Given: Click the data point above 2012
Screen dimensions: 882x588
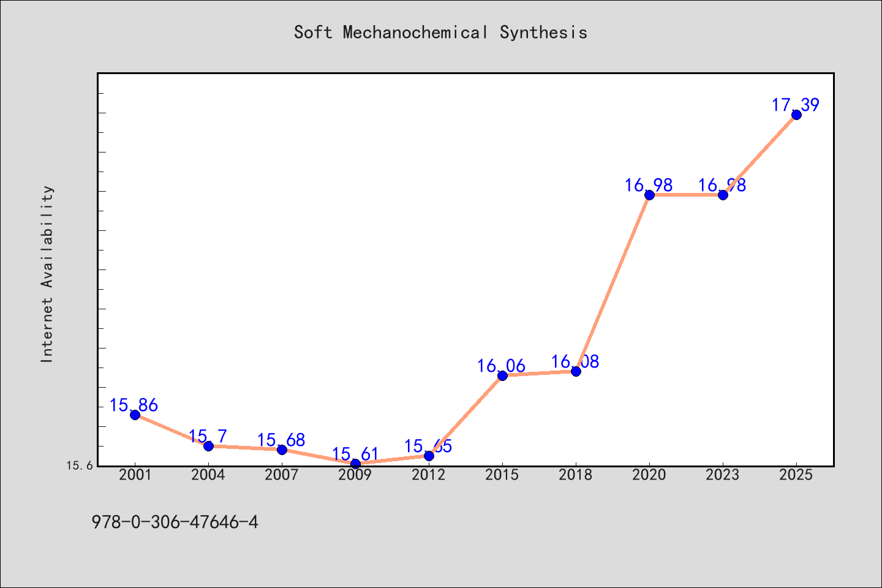Looking at the screenshot, I should click(429, 456).
